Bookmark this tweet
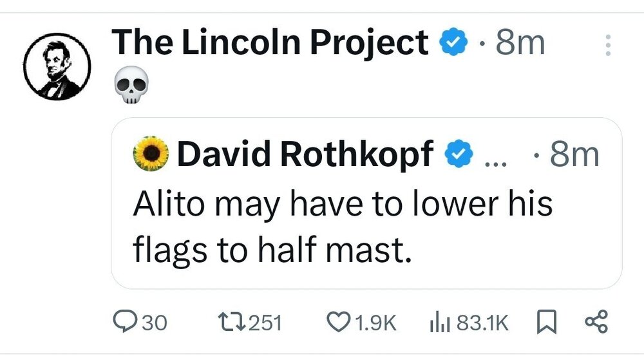The height and width of the screenshot is (356, 644). point(544,322)
